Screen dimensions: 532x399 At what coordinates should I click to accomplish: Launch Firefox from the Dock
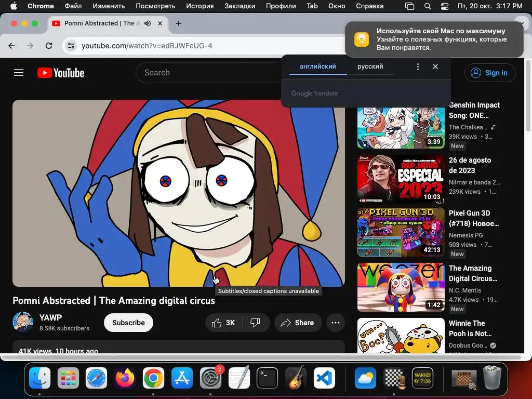(x=125, y=378)
